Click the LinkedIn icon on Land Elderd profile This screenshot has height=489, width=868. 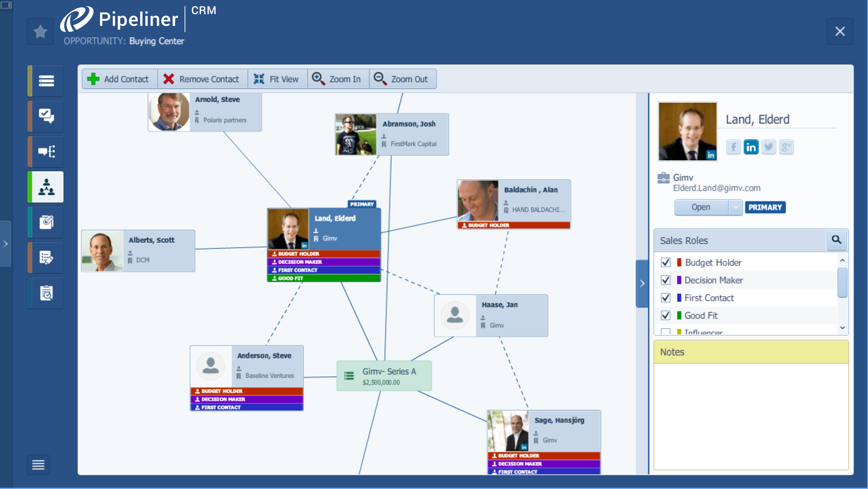[751, 147]
